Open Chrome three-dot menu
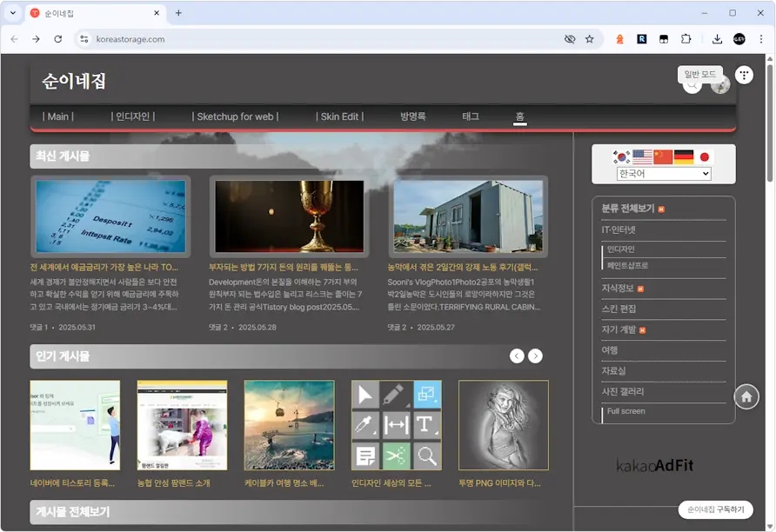776x532 pixels. [x=761, y=39]
